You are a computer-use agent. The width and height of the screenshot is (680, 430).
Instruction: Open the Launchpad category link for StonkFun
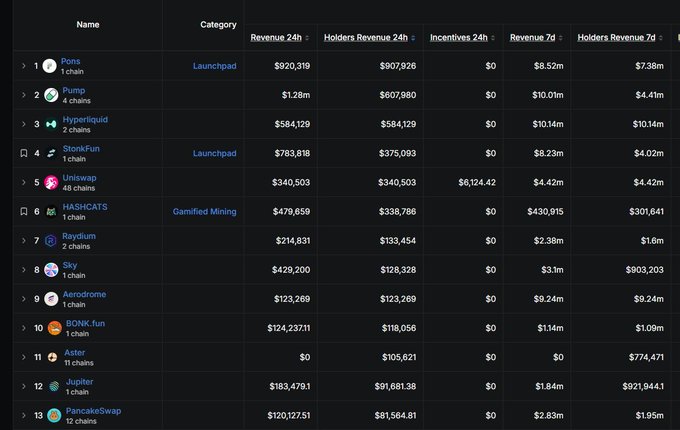pyautogui.click(x=215, y=153)
